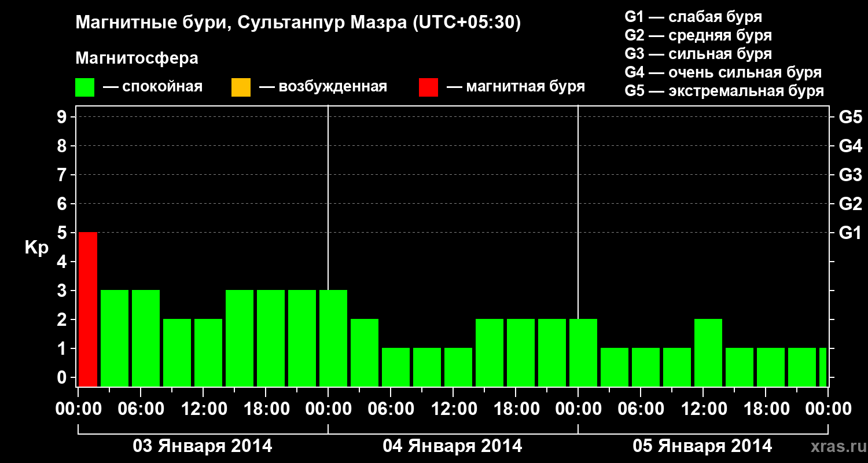868x463 pixels.
Task: Click the Kp axis label
Action: click(x=36, y=248)
